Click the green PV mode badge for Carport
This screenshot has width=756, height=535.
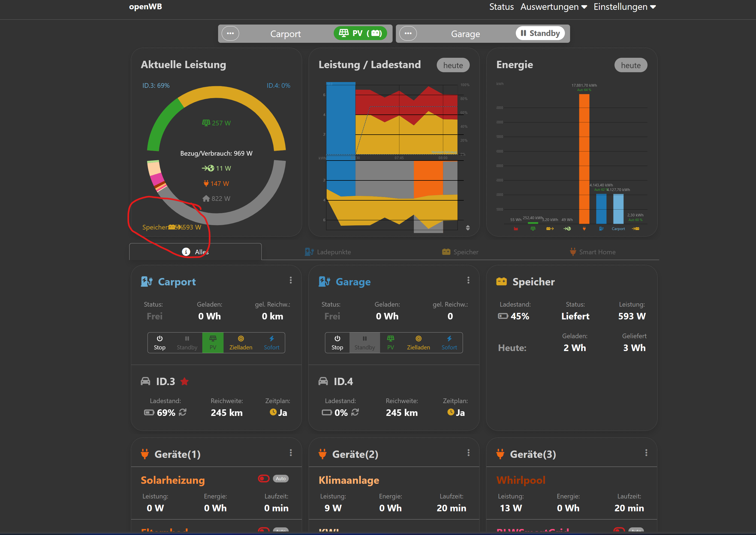pyautogui.click(x=360, y=33)
